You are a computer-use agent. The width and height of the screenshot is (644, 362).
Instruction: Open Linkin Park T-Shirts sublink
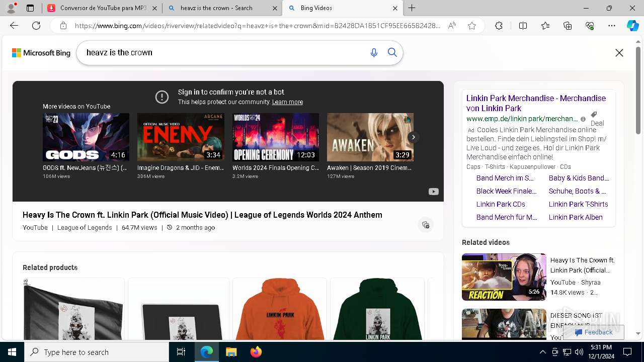(x=578, y=204)
